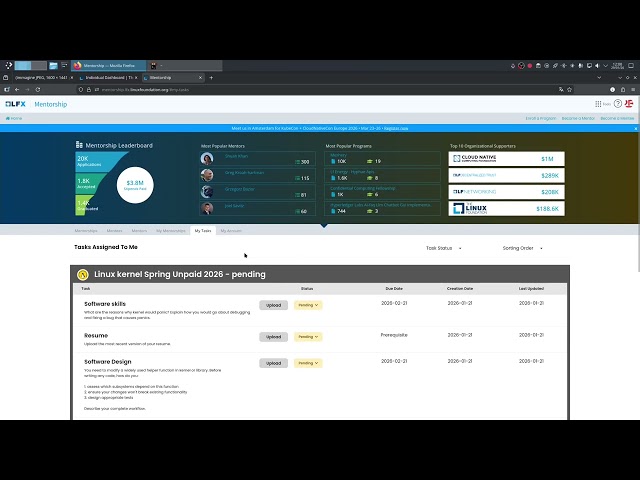Click the Linux Foundation $188.6K supporter card
This screenshot has width=640, height=480.
[507, 209]
